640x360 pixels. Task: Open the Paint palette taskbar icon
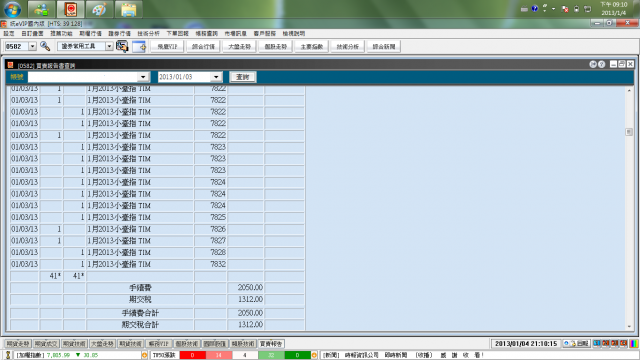(x=100, y=9)
